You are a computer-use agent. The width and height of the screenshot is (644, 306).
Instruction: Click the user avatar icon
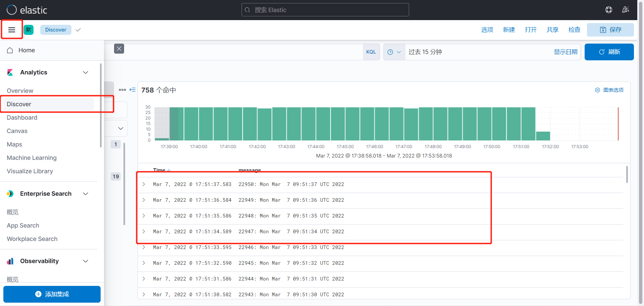click(626, 10)
